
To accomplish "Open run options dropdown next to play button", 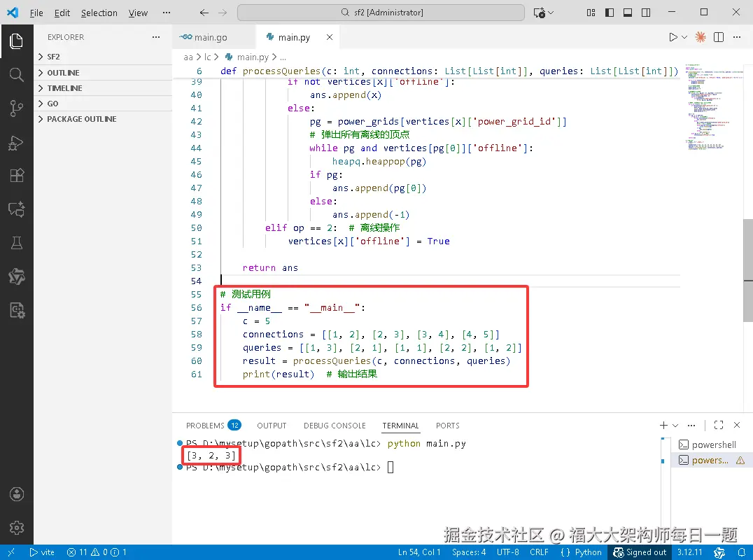I will coord(684,37).
